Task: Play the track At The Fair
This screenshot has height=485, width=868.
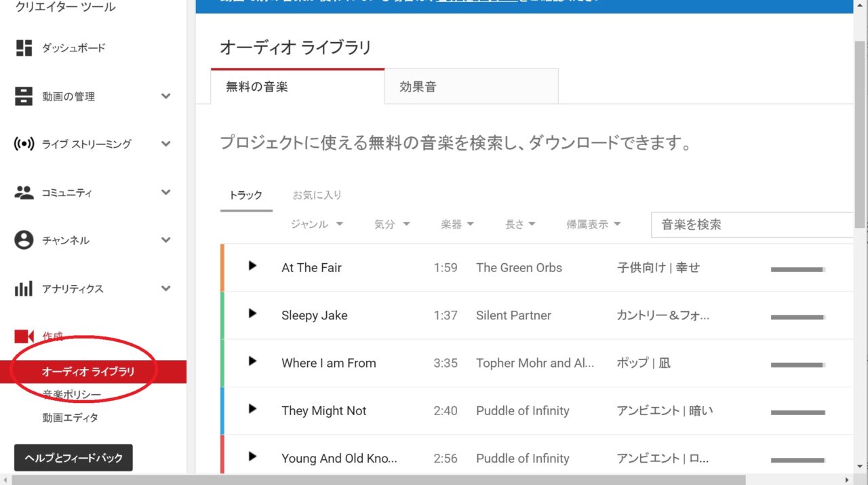Action: (x=252, y=266)
